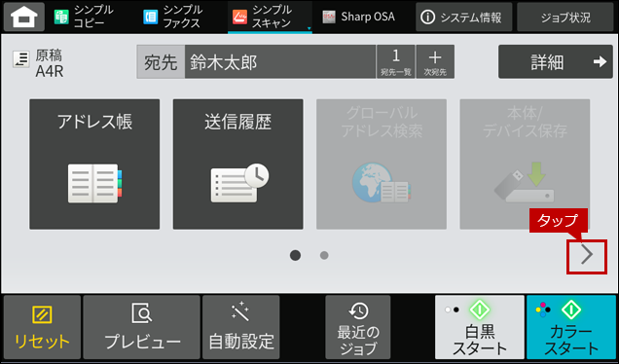Tap the リセット reset button
Viewport: 619px width, 364px height.
pyautogui.click(x=42, y=327)
